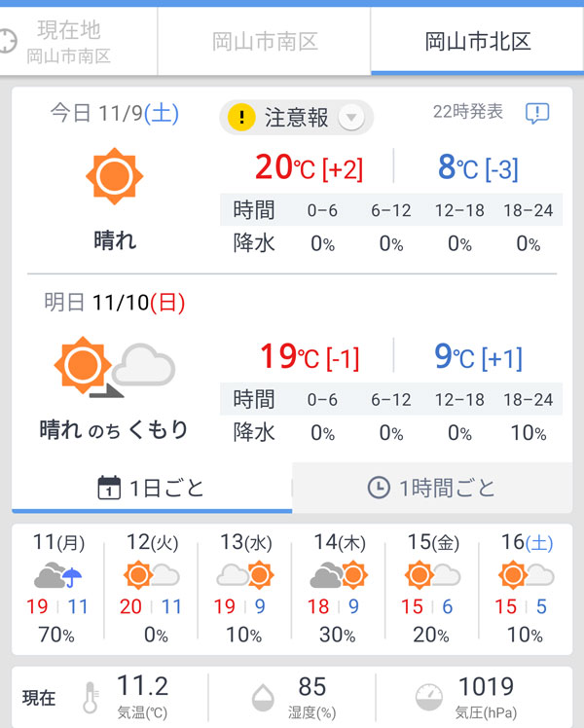Viewport: 584px width, 728px height.
Task: Open the speech bubble alert icon
Action: coord(536,113)
